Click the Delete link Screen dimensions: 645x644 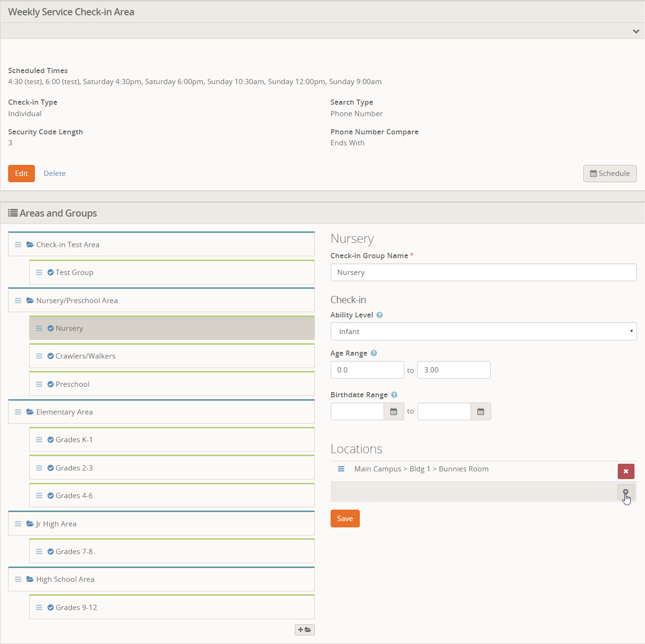point(54,174)
